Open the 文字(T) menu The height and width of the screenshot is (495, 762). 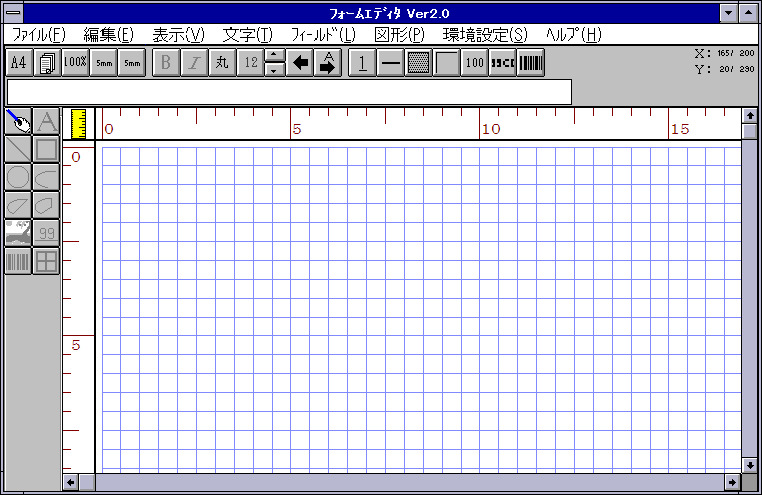point(247,34)
